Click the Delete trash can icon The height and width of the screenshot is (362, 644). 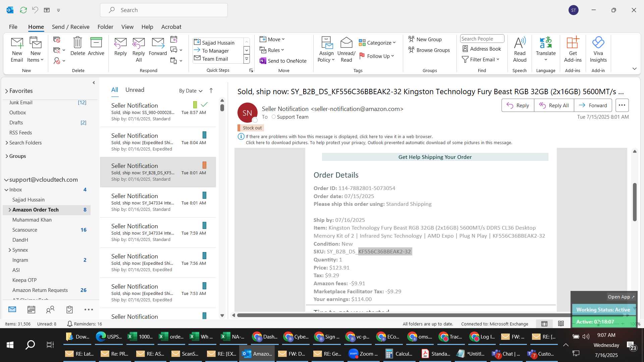pyautogui.click(x=77, y=46)
